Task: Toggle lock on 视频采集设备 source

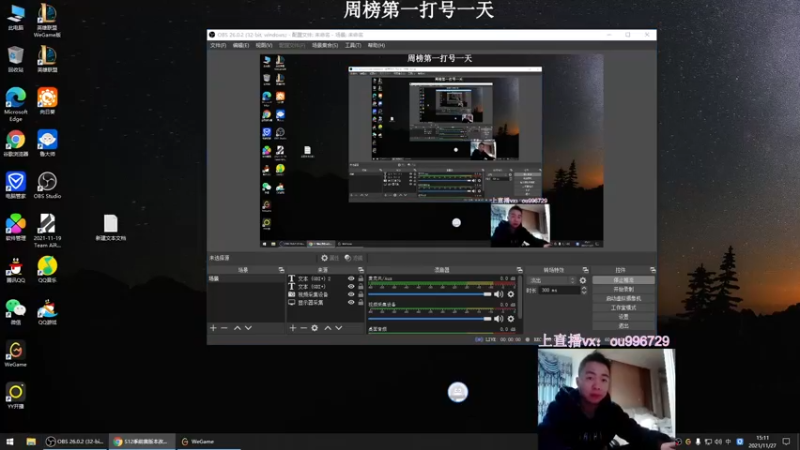Action: 361,294
